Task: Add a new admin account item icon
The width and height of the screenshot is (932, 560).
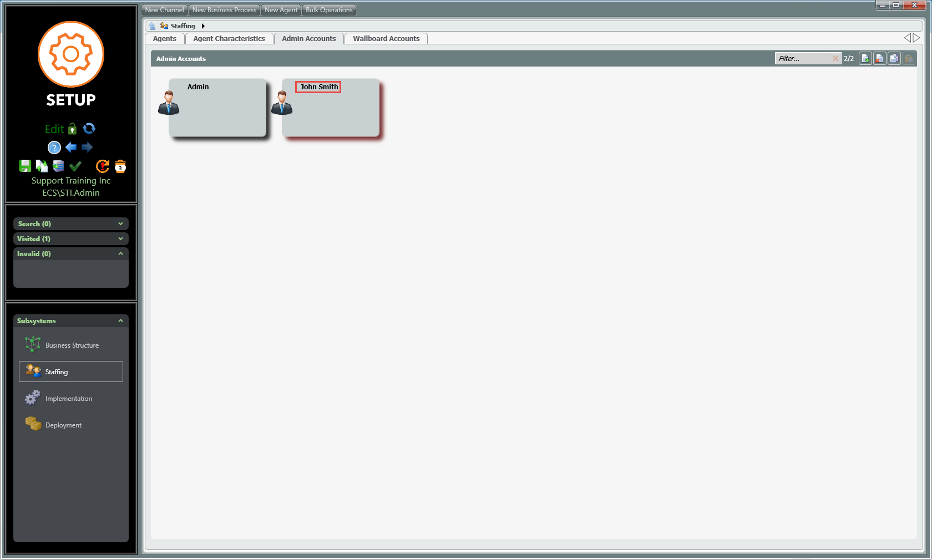Action: (865, 59)
